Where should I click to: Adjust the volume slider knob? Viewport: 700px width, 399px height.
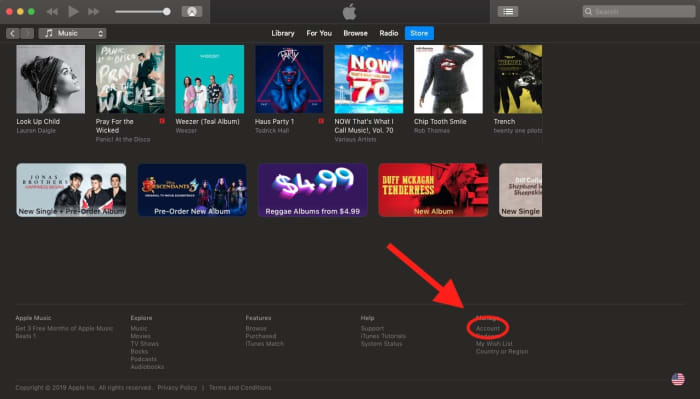coord(167,12)
